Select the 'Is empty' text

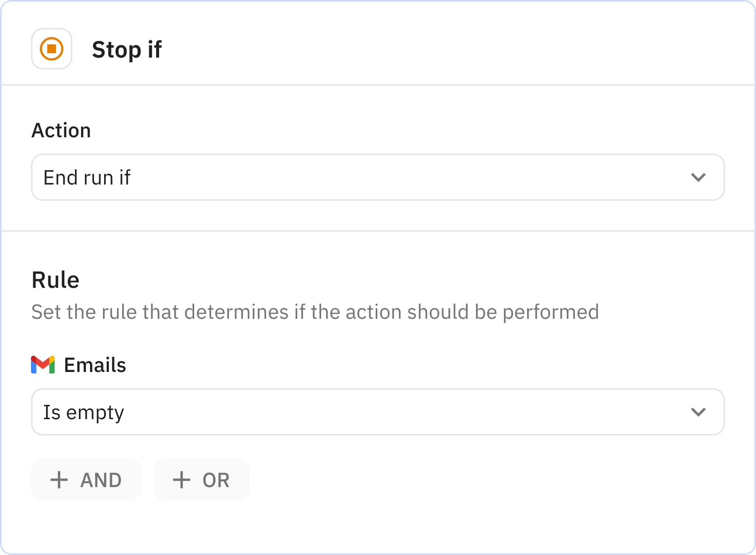[83, 412]
